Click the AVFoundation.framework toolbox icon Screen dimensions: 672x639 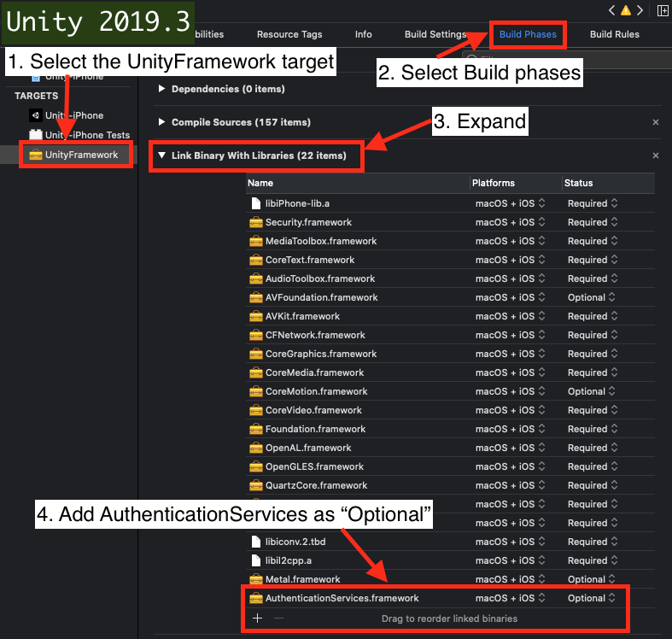256,297
